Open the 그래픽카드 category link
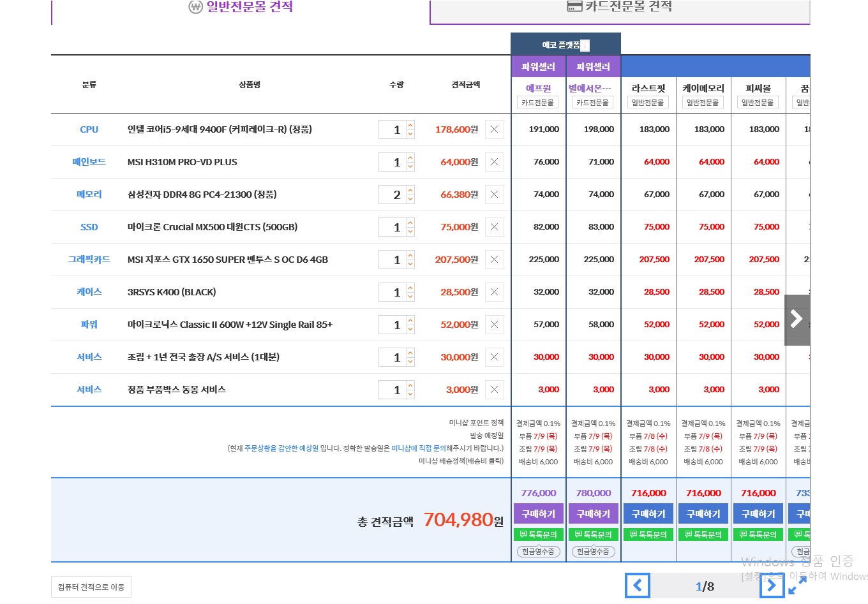 pyautogui.click(x=89, y=260)
